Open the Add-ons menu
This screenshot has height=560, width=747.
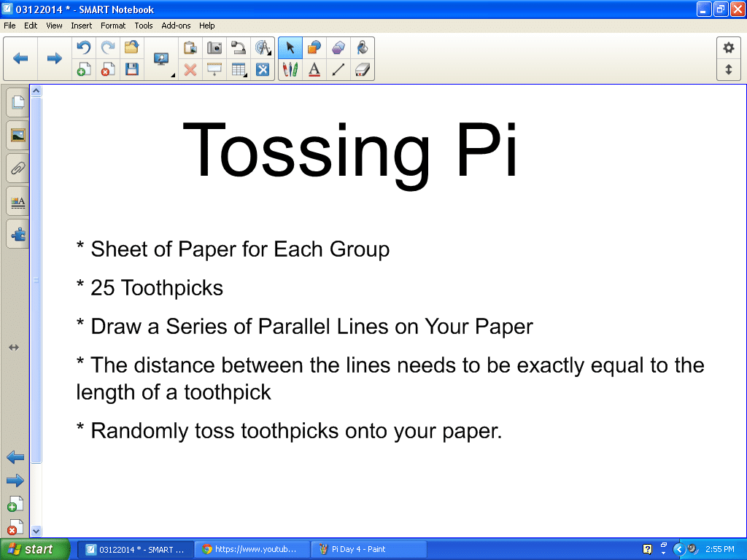(176, 26)
